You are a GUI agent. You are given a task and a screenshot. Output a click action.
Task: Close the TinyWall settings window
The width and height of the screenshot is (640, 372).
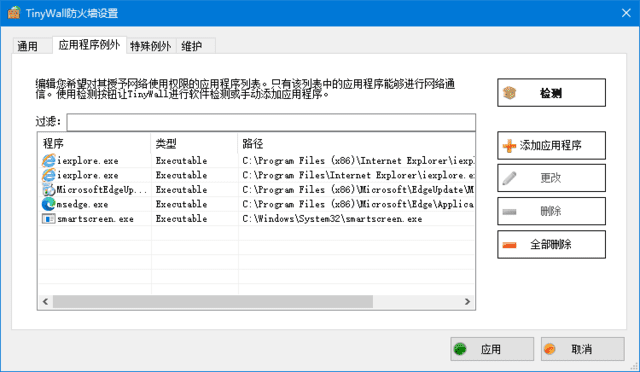pyautogui.click(x=626, y=13)
